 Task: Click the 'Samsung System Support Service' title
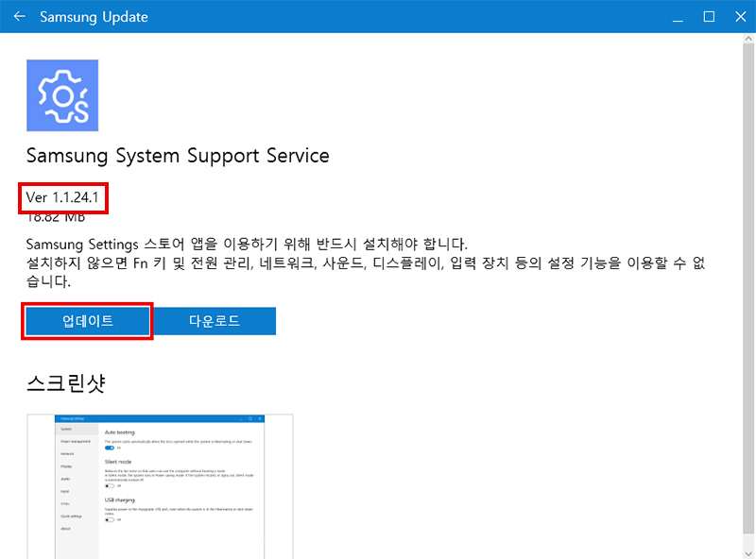point(178,156)
